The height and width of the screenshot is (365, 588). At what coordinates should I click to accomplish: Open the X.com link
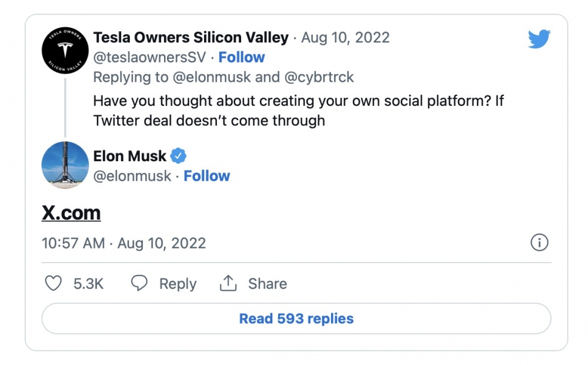[x=71, y=213]
